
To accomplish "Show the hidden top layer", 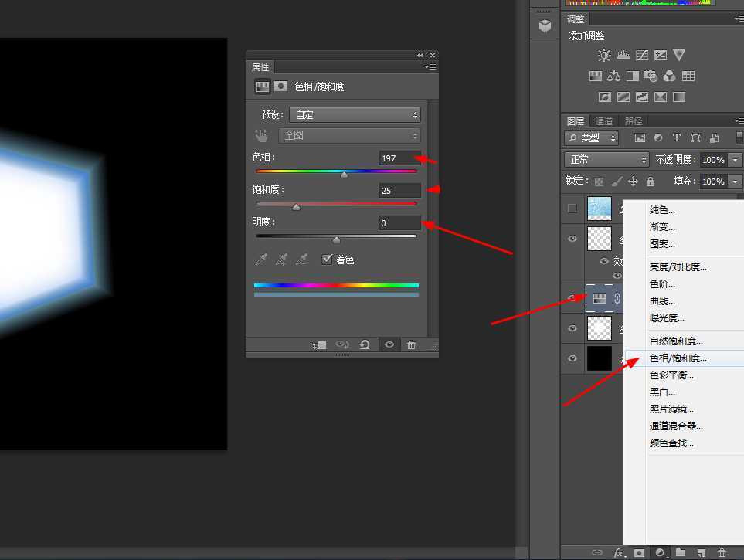I will click(572, 209).
